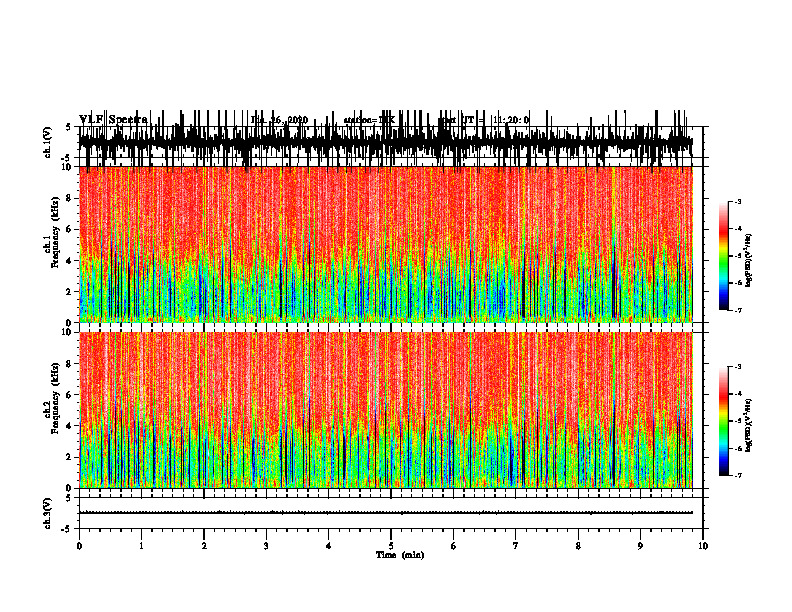Click the time axis tick label 1
Image resolution: width=792 pixels, height=612 pixels.
pos(141,546)
